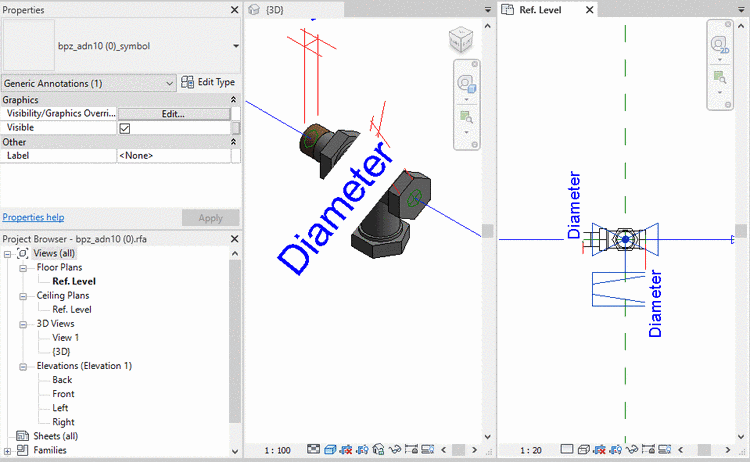The height and width of the screenshot is (462, 750).
Task: Open the Left elevation view
Action: 60,408
